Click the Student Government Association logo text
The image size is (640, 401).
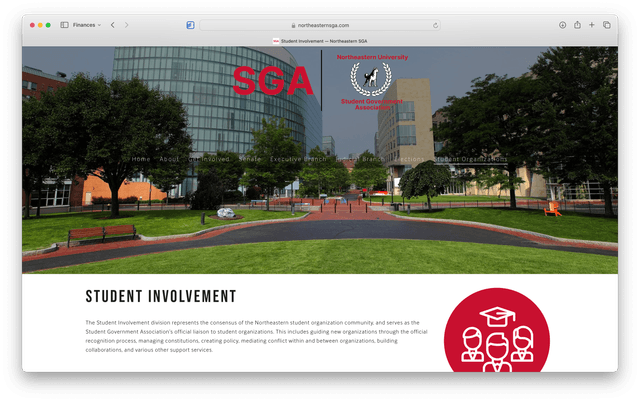(x=372, y=104)
